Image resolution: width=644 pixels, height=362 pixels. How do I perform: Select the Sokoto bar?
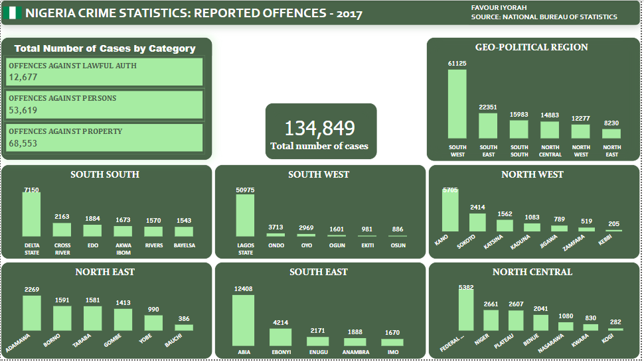(477, 222)
